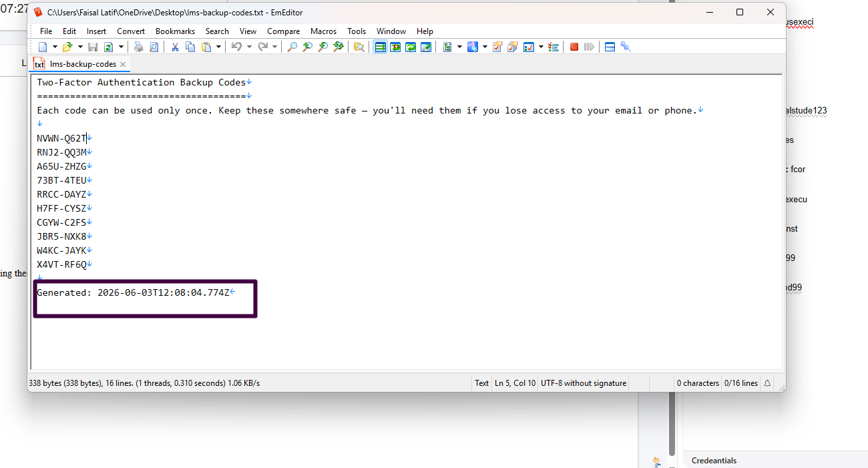Cut selection with the scissors icon
Screen dimensions: 868x468
point(175,47)
